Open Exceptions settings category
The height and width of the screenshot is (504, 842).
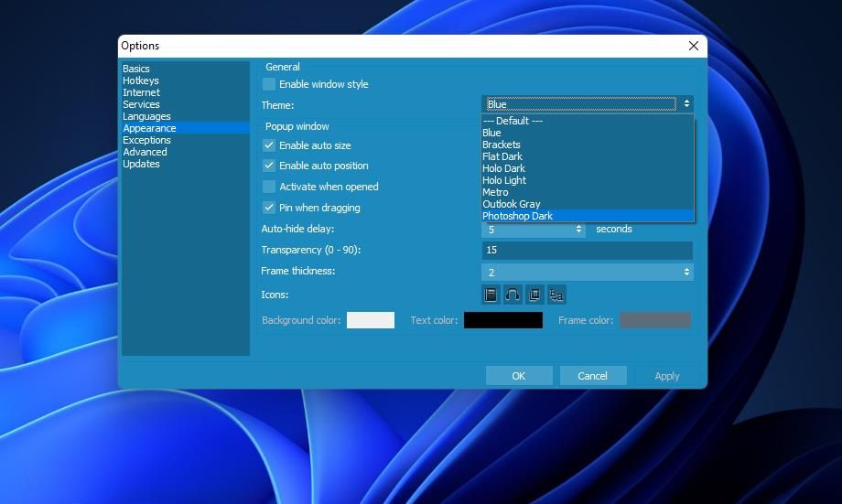pos(185,140)
